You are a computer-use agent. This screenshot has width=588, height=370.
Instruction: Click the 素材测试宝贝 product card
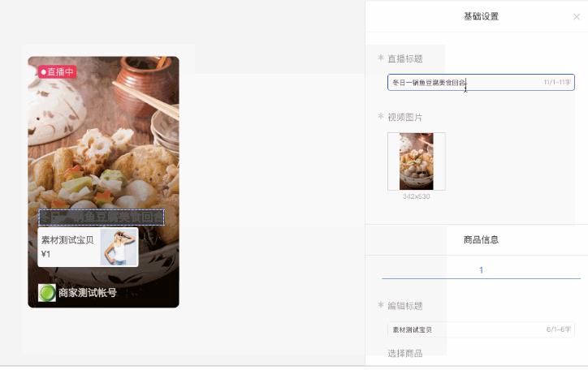88,247
